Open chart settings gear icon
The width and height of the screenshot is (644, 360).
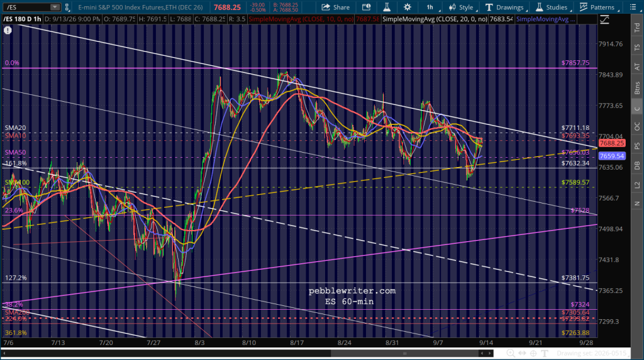pos(407,8)
